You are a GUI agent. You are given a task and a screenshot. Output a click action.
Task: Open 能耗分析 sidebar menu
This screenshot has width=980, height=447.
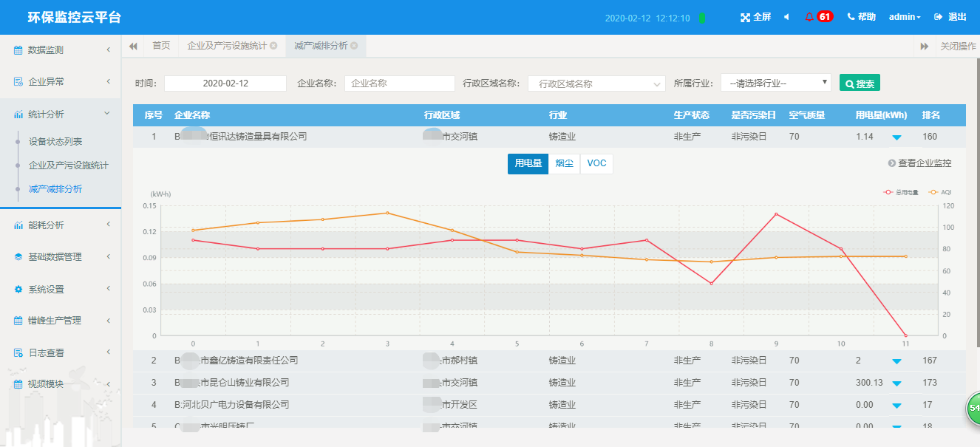tap(61, 225)
